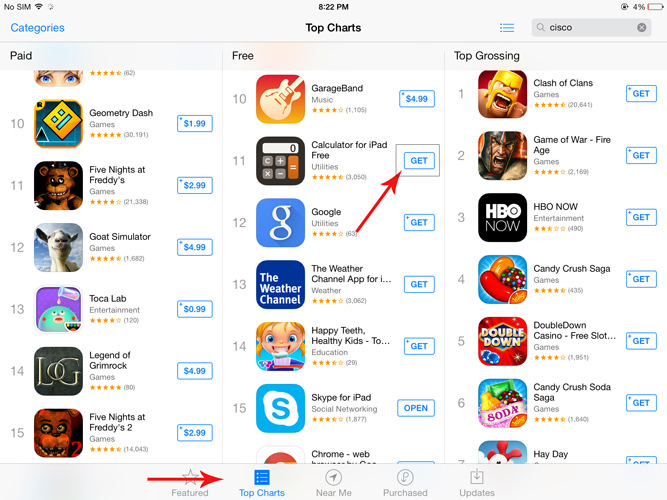Switch to the Featured tab
This screenshot has height=500, width=667.
point(190,483)
